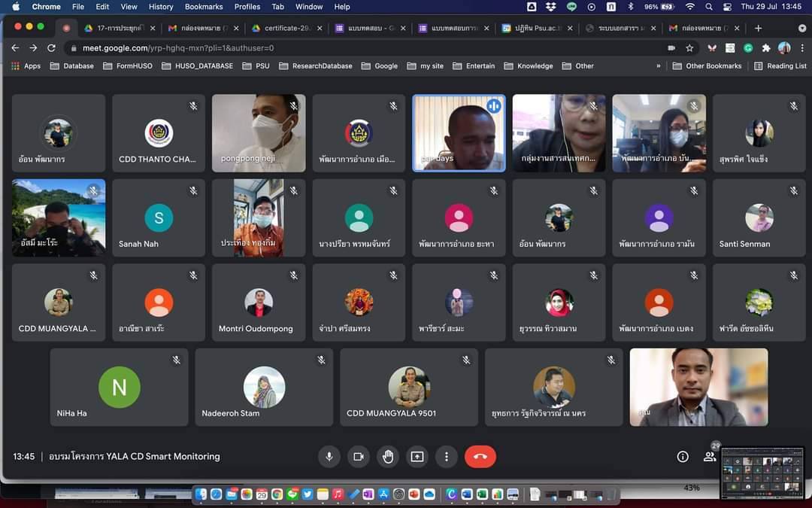Select the NiHa Ha participant tile
This screenshot has width=812, height=508.
[119, 388]
